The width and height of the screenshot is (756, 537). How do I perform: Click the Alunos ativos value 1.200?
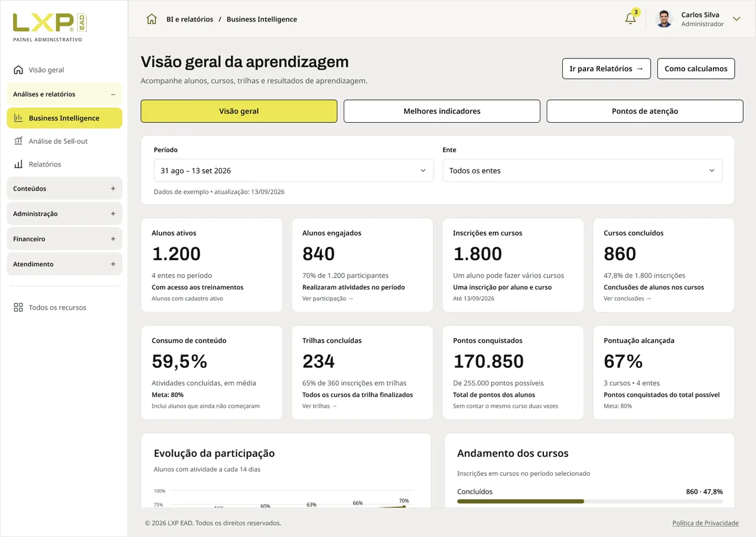pyautogui.click(x=176, y=254)
